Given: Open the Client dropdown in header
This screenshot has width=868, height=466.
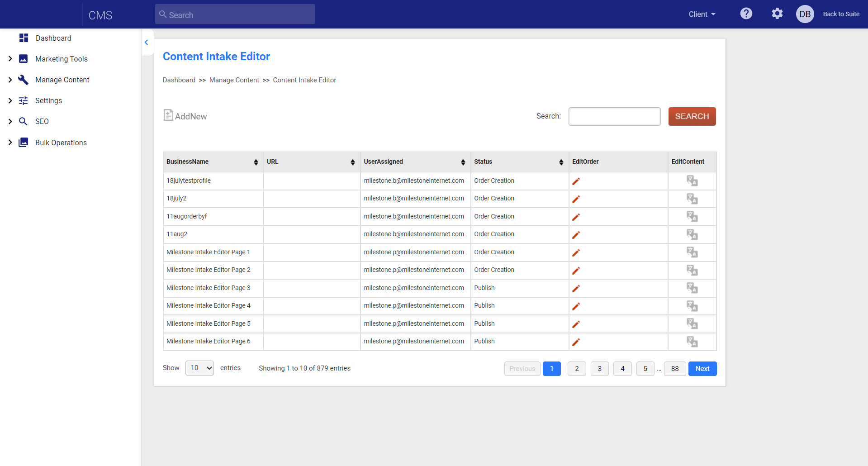Looking at the screenshot, I should click(702, 14).
